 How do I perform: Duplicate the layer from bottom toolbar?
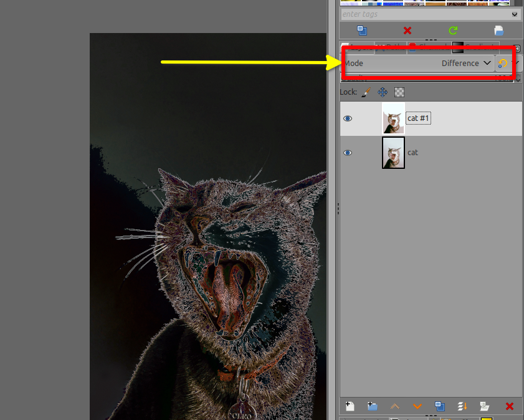[x=440, y=406]
